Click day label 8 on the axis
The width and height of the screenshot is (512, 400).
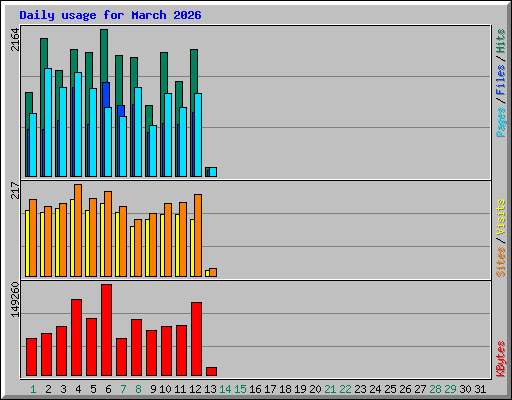click(138, 389)
